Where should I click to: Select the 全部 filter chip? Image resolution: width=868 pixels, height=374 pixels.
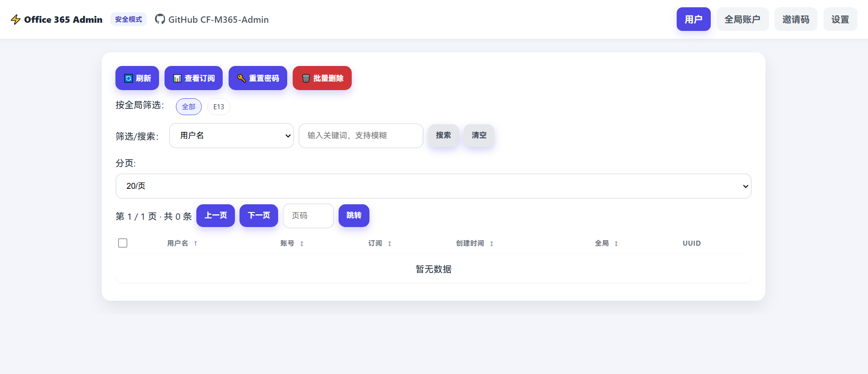189,106
